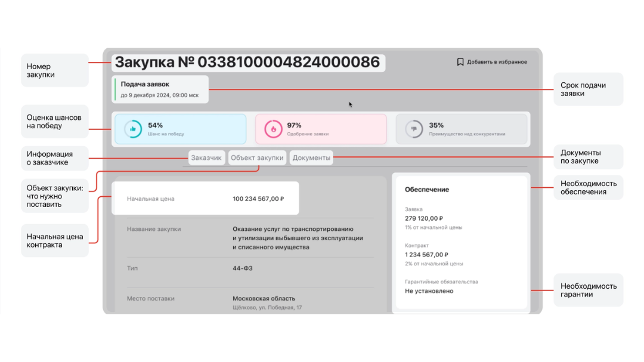Select the 54% Шанс на победу card
The height and width of the screenshot is (362, 644).
pos(179,129)
